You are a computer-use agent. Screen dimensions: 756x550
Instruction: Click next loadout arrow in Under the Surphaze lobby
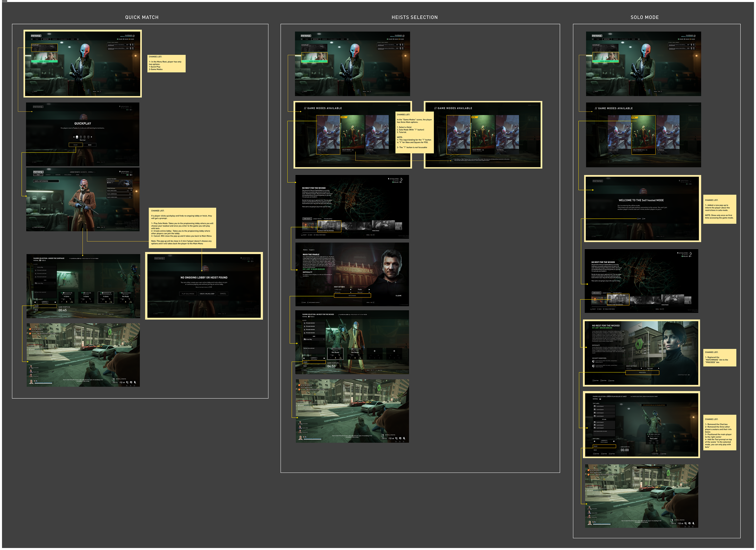tap(55, 302)
